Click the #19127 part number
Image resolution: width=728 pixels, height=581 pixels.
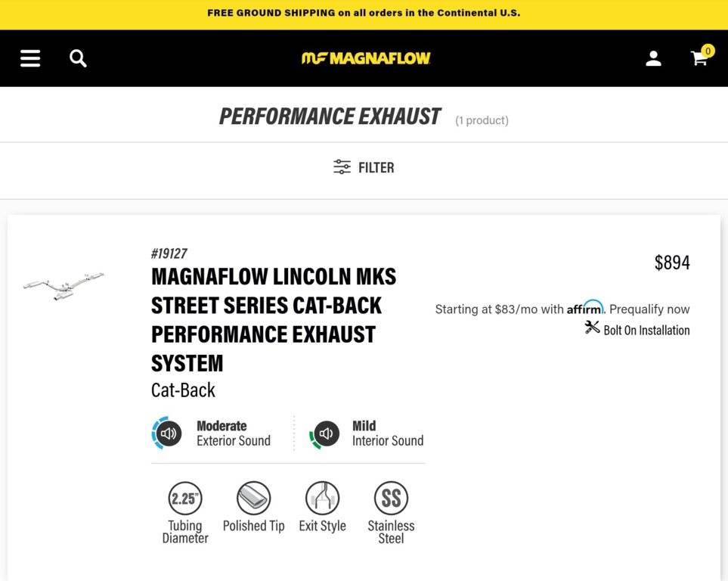coord(169,253)
